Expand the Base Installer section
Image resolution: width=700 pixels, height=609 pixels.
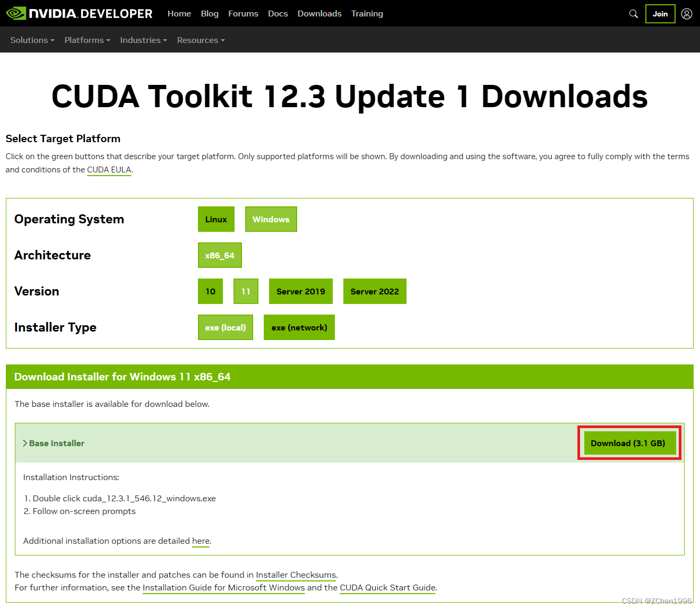[54, 443]
